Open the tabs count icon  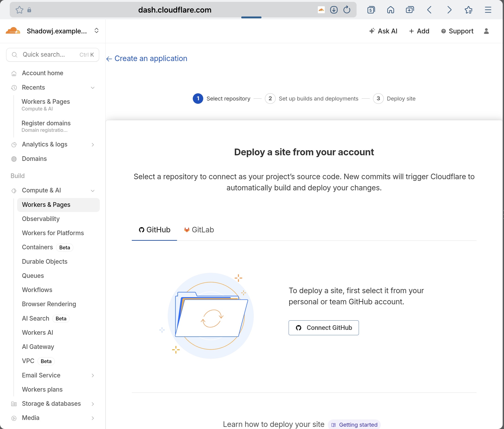[x=371, y=10]
